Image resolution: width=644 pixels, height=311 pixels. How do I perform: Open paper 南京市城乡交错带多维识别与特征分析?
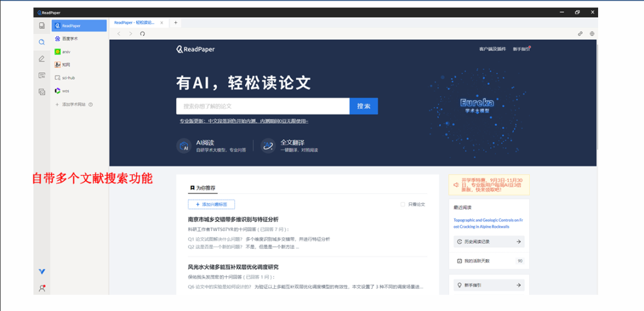click(x=233, y=219)
